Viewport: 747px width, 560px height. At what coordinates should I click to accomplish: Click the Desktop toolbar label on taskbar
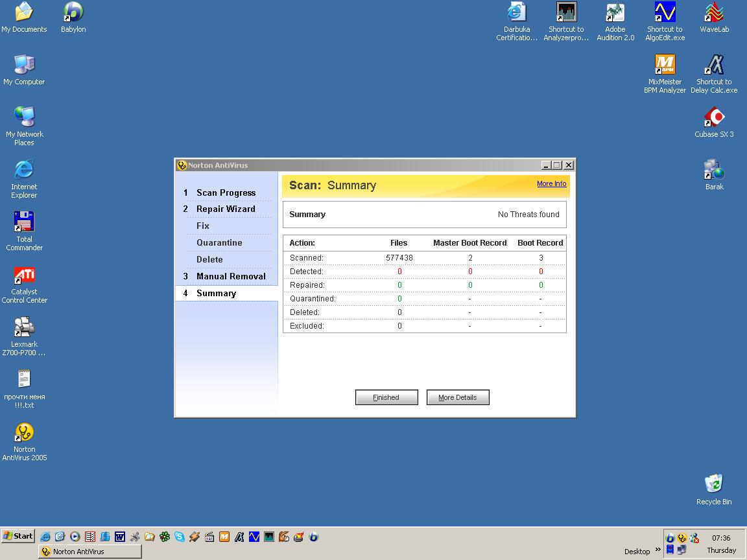pyautogui.click(x=637, y=552)
